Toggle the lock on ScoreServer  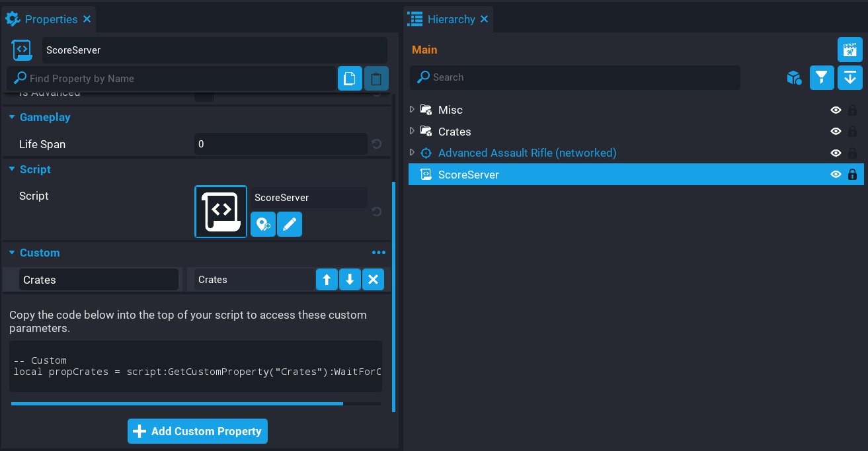852,175
